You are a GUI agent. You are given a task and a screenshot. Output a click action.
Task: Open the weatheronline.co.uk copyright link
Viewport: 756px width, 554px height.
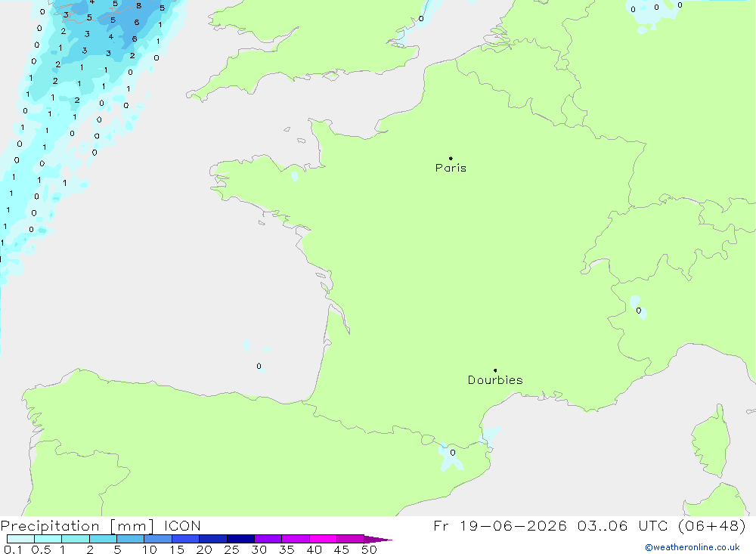click(x=692, y=547)
